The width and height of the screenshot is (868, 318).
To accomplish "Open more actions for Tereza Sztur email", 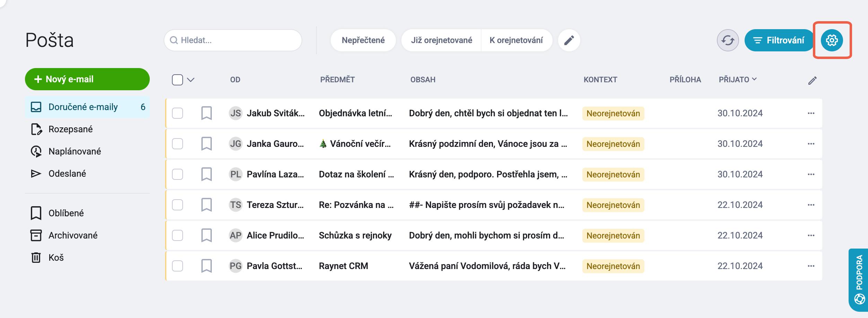I will point(811,205).
